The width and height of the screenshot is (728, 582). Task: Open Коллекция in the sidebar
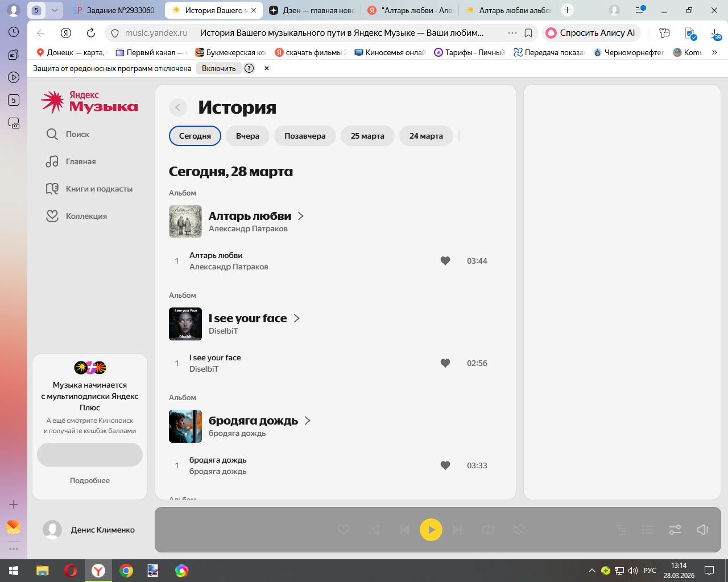click(x=77, y=216)
